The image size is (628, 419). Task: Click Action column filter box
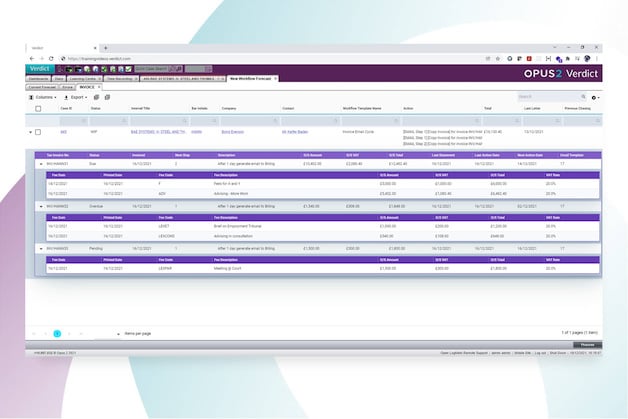tap(441, 121)
